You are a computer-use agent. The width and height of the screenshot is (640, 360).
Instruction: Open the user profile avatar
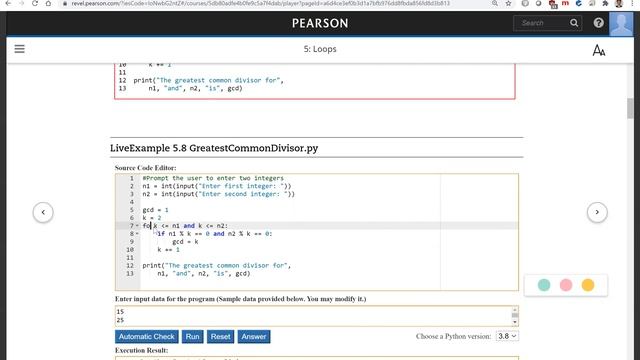621,24
